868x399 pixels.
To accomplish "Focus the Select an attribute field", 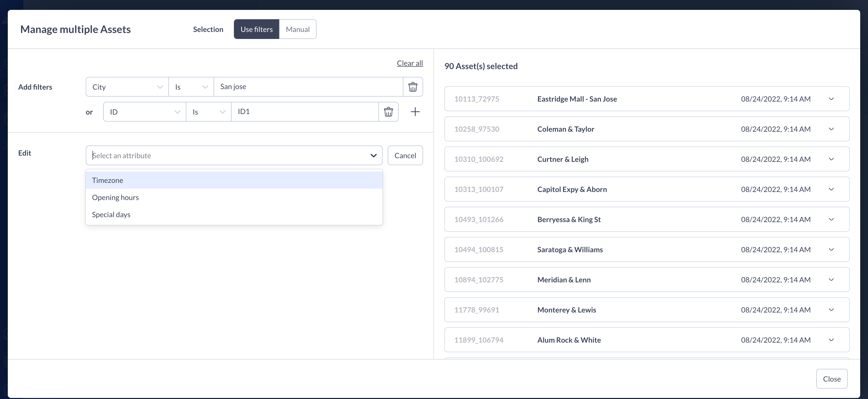I will pyautogui.click(x=229, y=156).
